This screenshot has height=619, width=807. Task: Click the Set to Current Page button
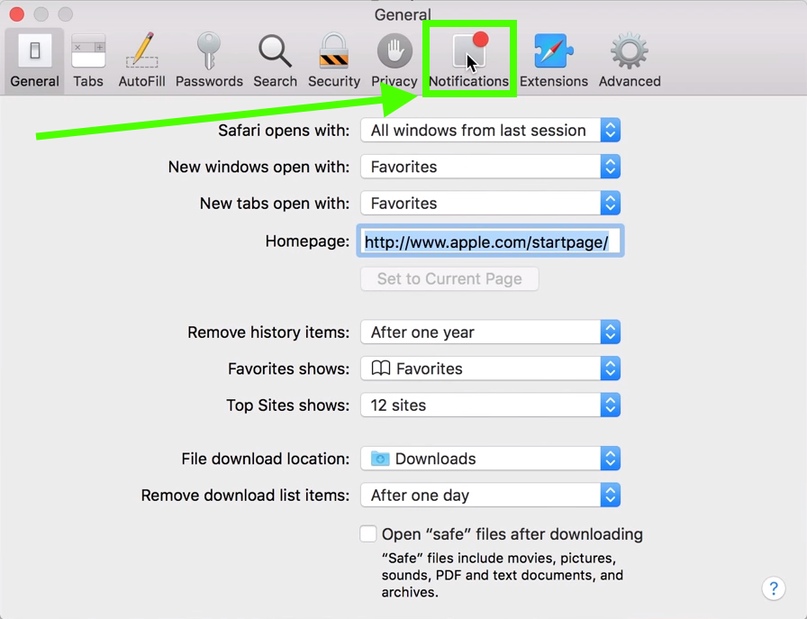point(449,279)
